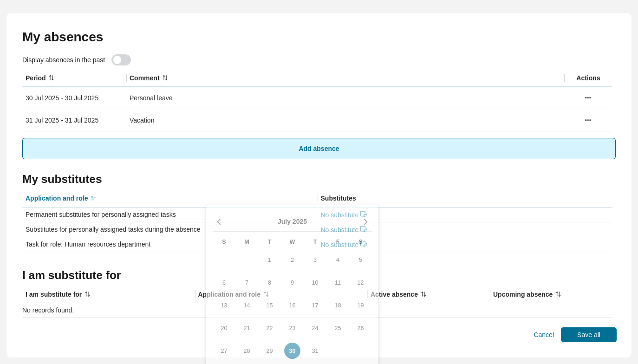Enable Display absences in the past
Viewport: 638px width, 364px height.
tap(121, 60)
